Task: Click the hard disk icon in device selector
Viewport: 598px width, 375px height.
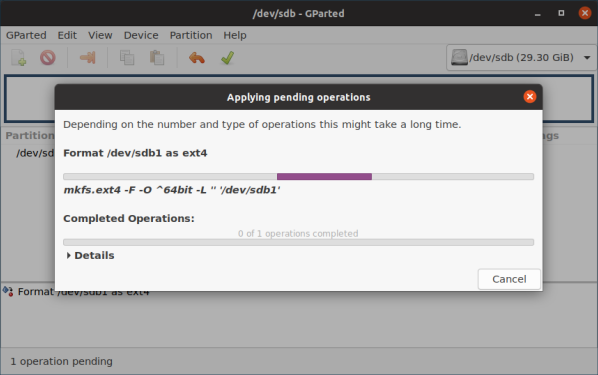Action: click(459, 57)
